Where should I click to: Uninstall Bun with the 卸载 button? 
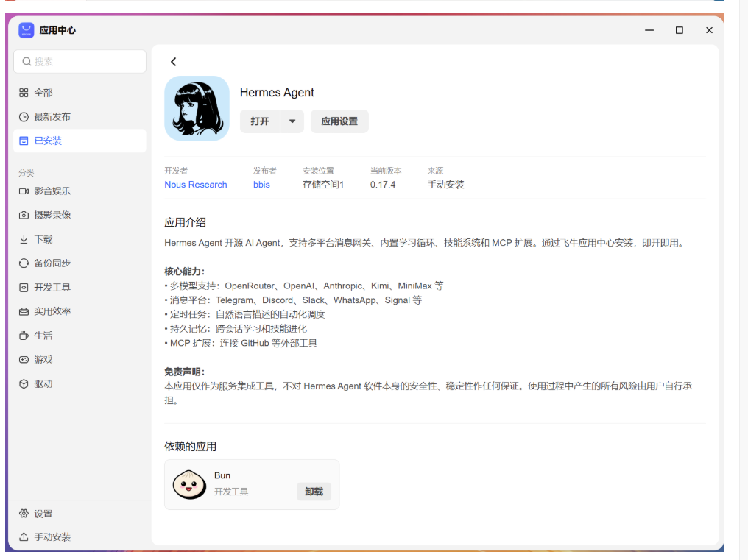pos(314,492)
